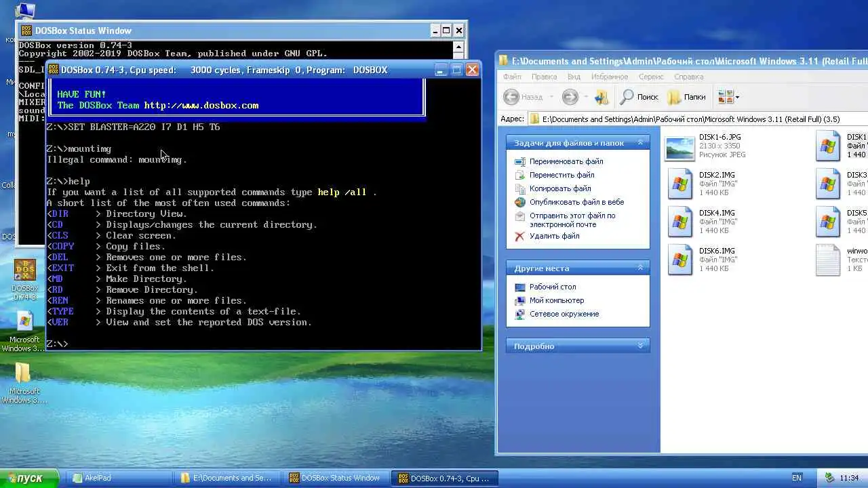The image size is (868, 488).
Task: Click the DOSBox 0.74-3 window title icon
Action: pos(53,70)
